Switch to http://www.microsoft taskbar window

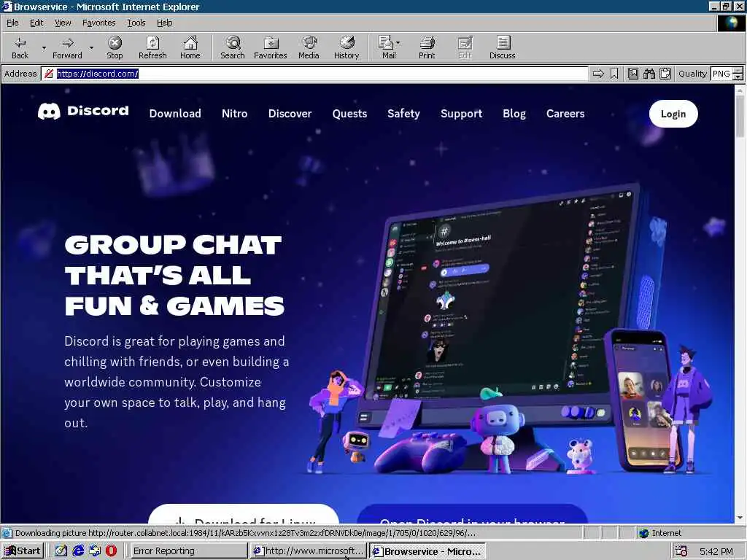click(308, 551)
